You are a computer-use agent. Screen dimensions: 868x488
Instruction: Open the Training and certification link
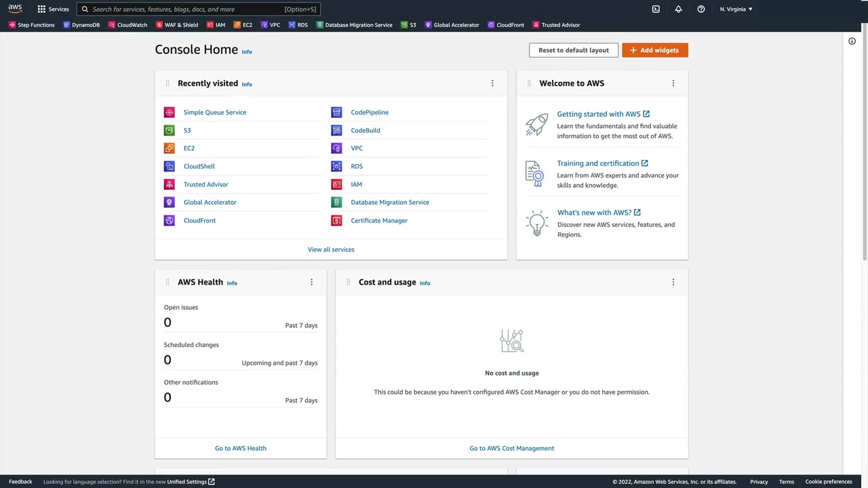602,163
